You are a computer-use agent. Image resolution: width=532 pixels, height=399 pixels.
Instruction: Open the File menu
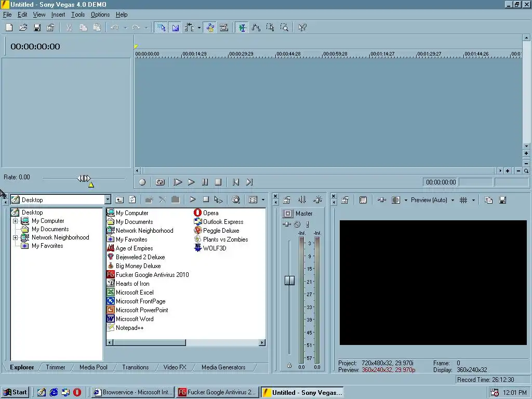tap(7, 15)
